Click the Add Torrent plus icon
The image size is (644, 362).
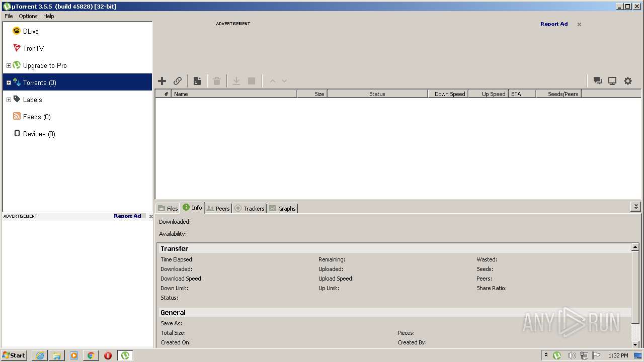(x=162, y=81)
